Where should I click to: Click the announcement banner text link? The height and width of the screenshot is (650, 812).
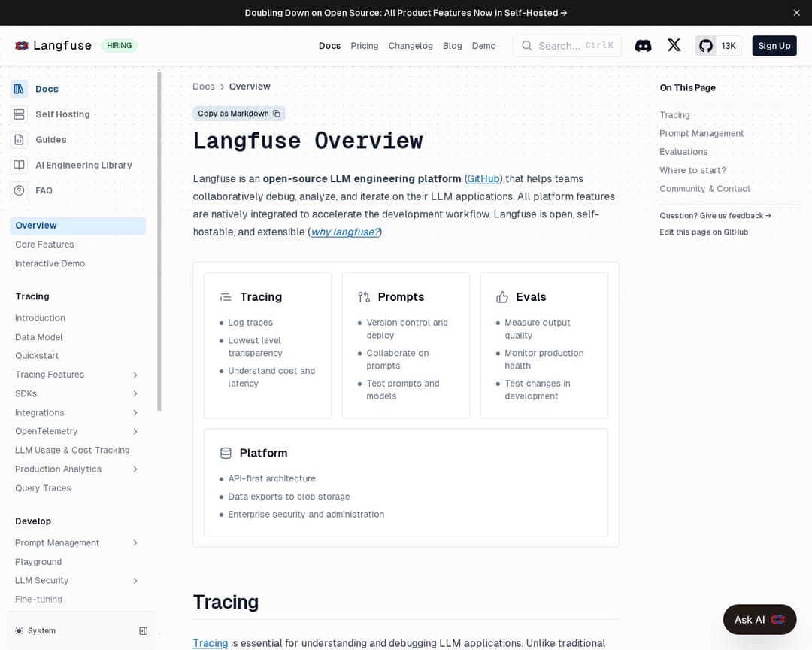(x=405, y=13)
